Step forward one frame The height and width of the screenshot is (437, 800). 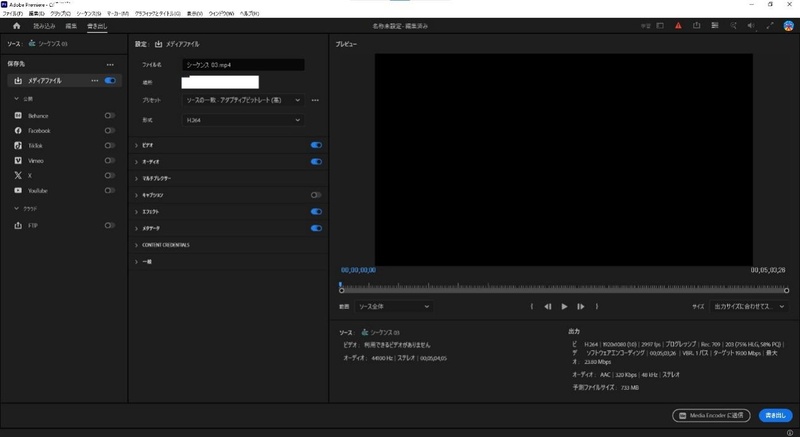pyautogui.click(x=581, y=306)
